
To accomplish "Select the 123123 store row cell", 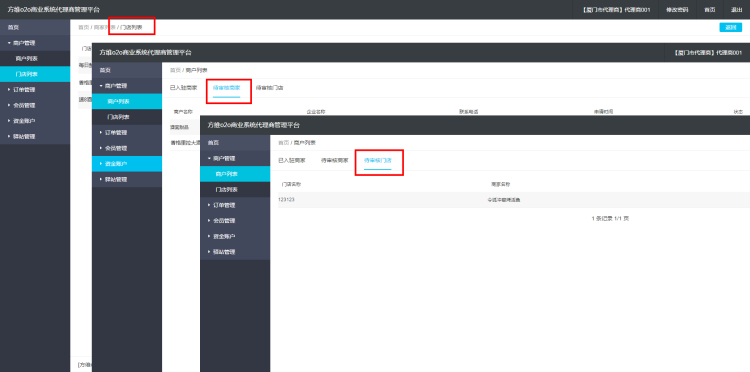I will pos(286,199).
